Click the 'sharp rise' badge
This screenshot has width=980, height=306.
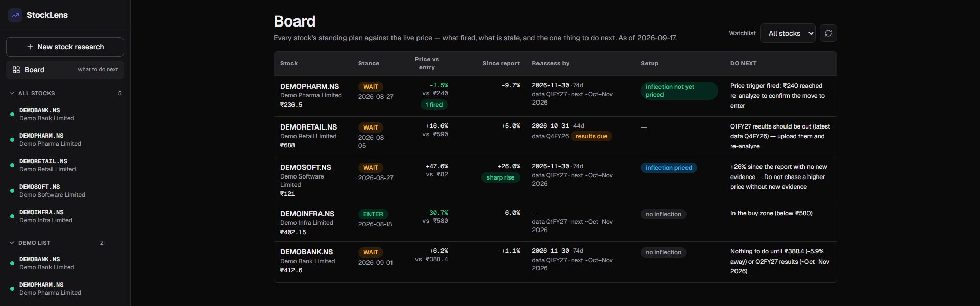click(x=500, y=177)
